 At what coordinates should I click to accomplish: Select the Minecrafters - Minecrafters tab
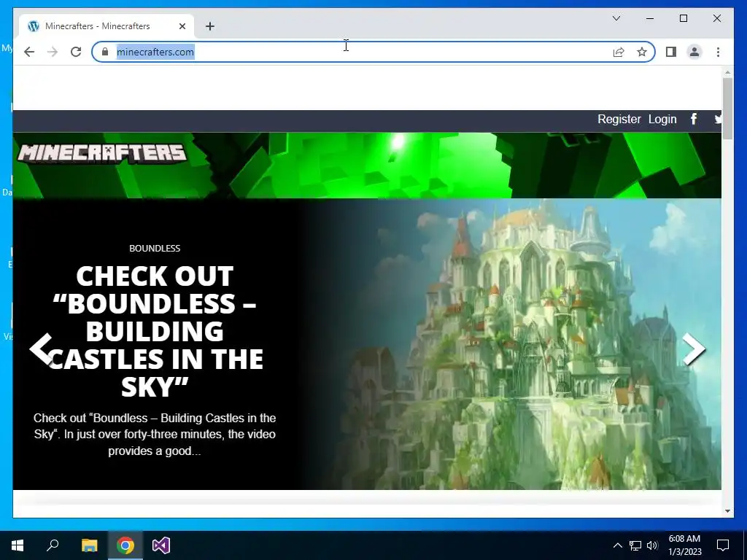coord(107,26)
